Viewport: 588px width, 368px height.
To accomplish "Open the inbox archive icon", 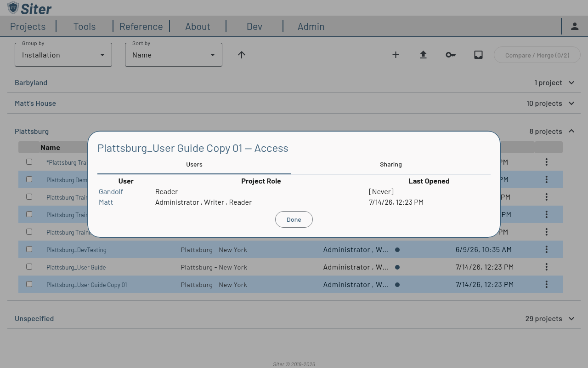I will [x=478, y=55].
